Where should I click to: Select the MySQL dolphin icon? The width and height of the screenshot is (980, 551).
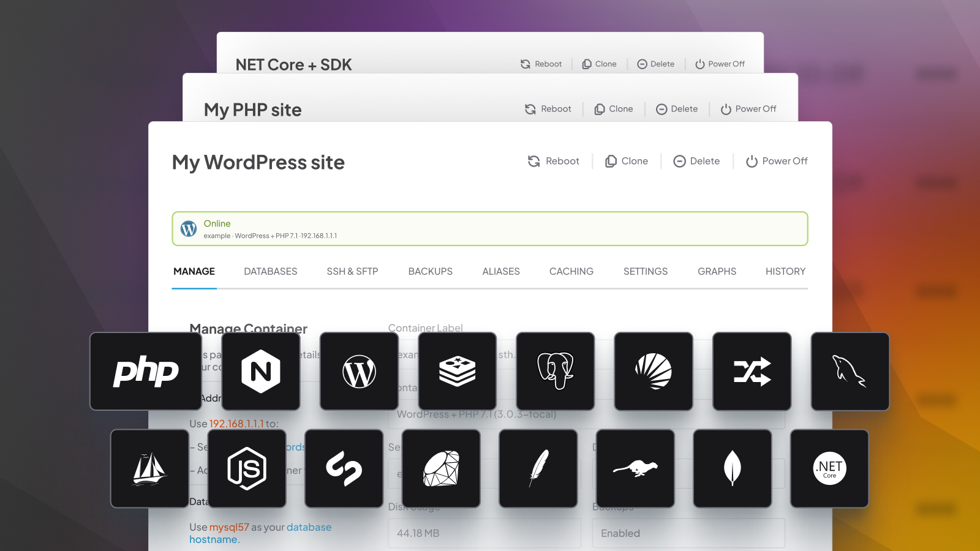pos(850,371)
